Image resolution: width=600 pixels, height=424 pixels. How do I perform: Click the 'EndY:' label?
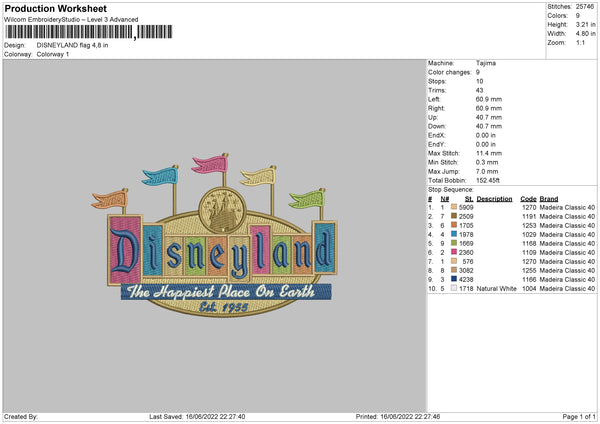pos(437,144)
